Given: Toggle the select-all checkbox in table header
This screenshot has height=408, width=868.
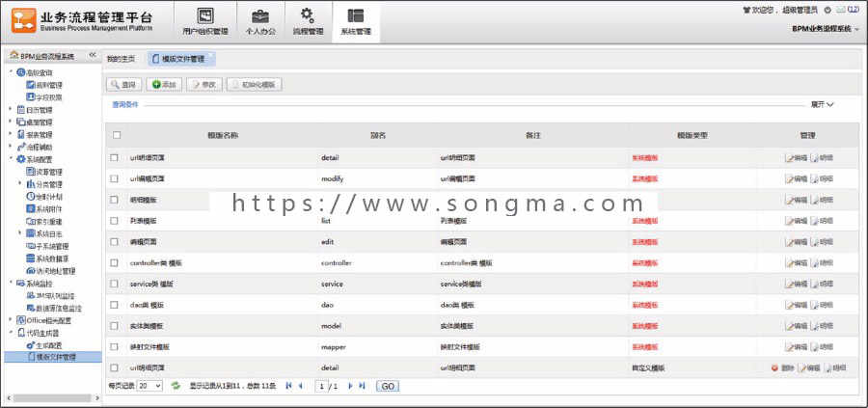Looking at the screenshot, I should tap(117, 135).
